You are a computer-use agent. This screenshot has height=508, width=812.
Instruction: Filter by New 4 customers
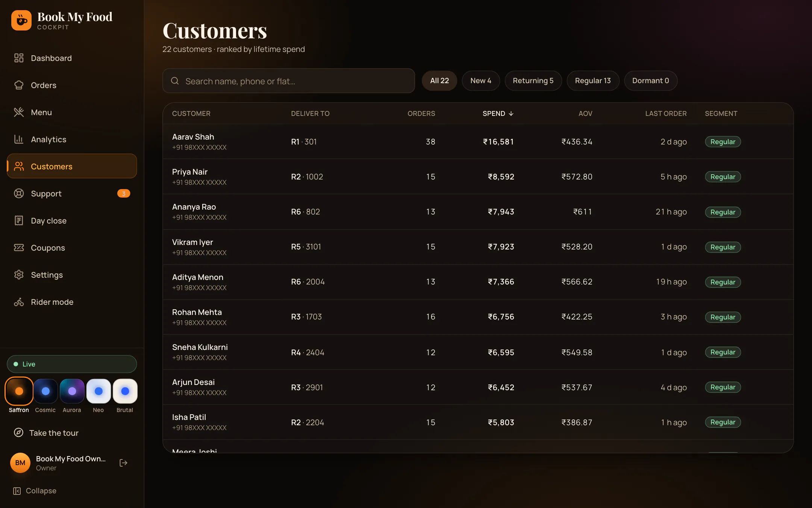pos(481,81)
